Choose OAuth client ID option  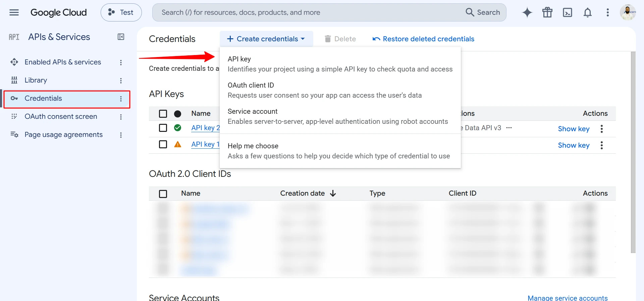340,90
